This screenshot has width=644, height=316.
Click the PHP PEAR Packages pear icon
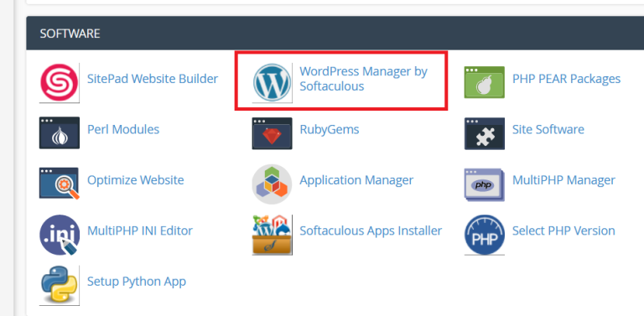(x=484, y=82)
